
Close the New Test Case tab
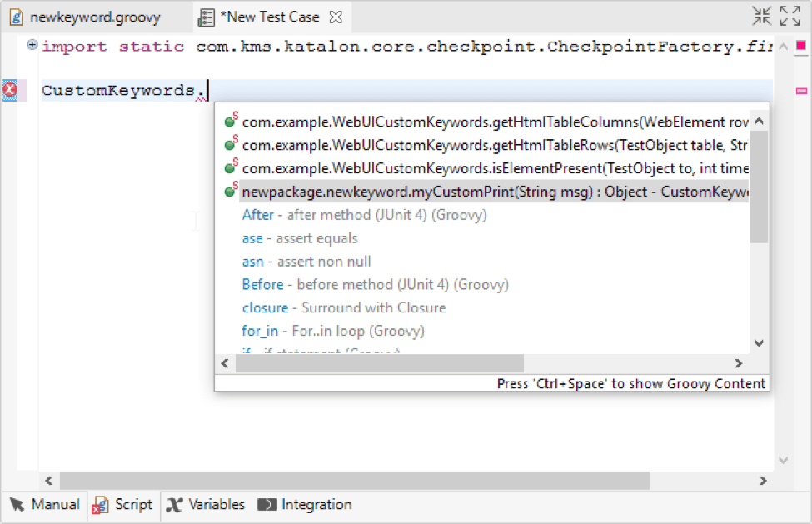tap(336, 17)
